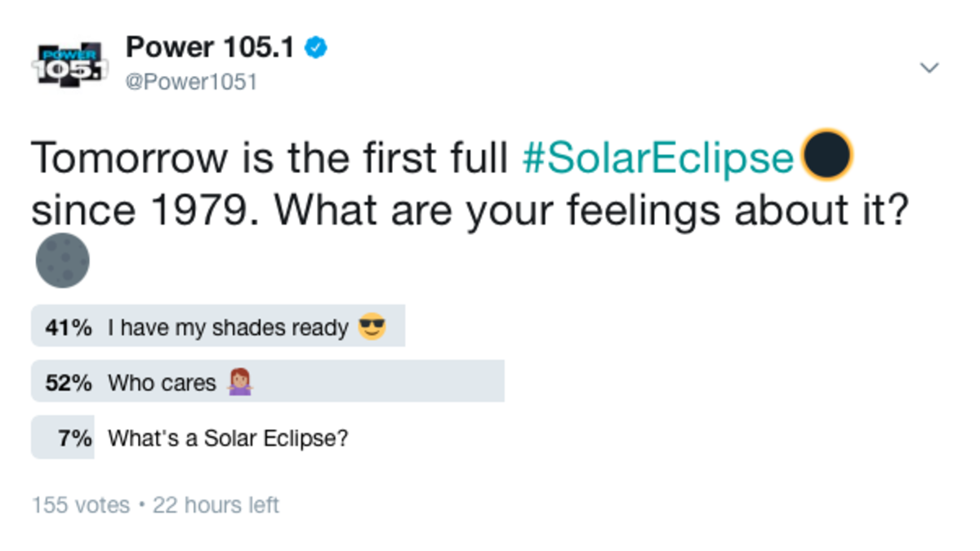Viewport: 980px width, 551px height.
Task: Click the "22 hours left" poll timer
Action: tap(216, 505)
